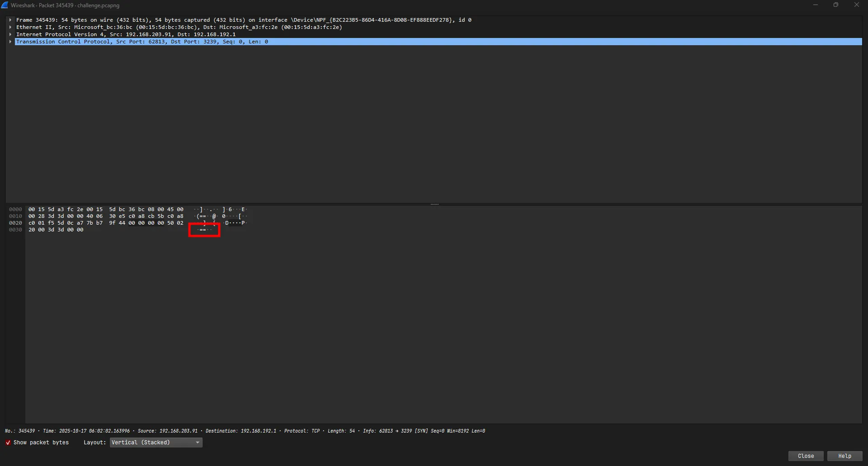Click the packet summary status line text
The image size is (868, 466).
[245, 431]
